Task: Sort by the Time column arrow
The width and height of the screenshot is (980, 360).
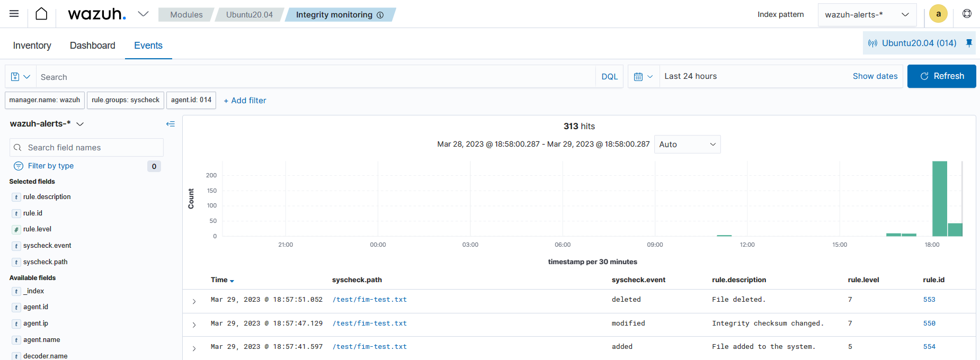Action: point(232,281)
